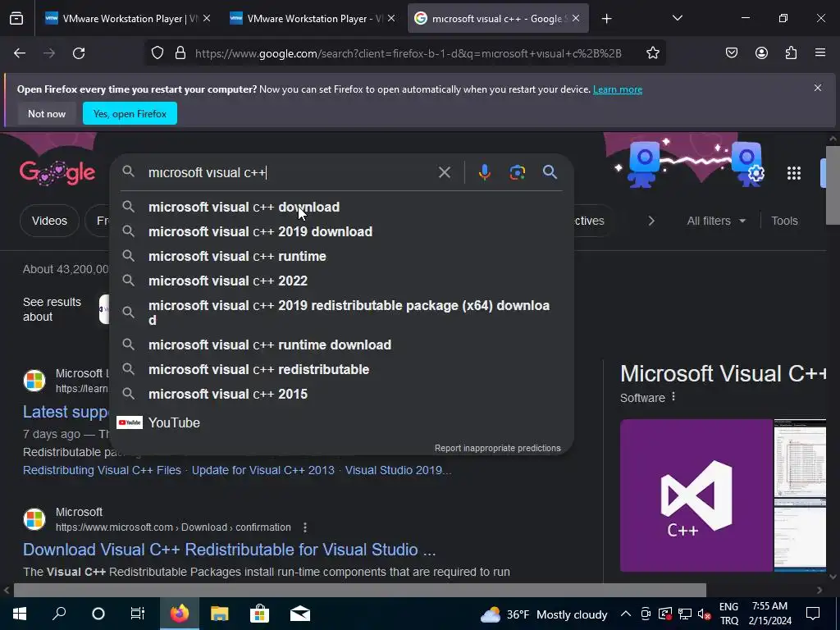Open the Learn more link
Image resolution: width=840 pixels, height=630 pixels.
(x=617, y=89)
